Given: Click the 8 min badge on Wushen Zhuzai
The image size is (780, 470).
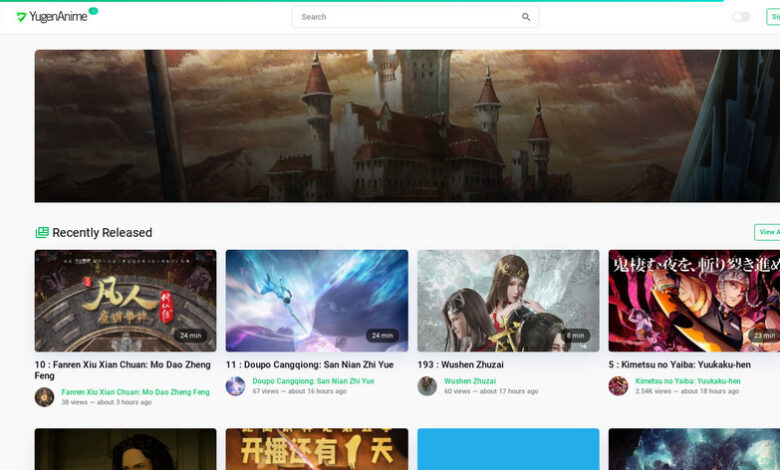Looking at the screenshot, I should [576, 336].
